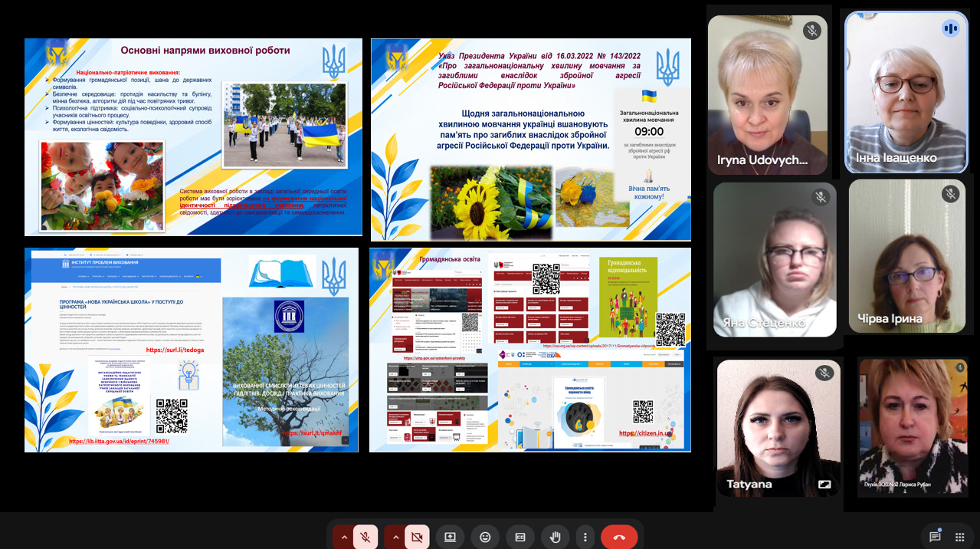The width and height of the screenshot is (980, 549).
Task: Open the chat panel with everyone
Action: tap(935, 537)
